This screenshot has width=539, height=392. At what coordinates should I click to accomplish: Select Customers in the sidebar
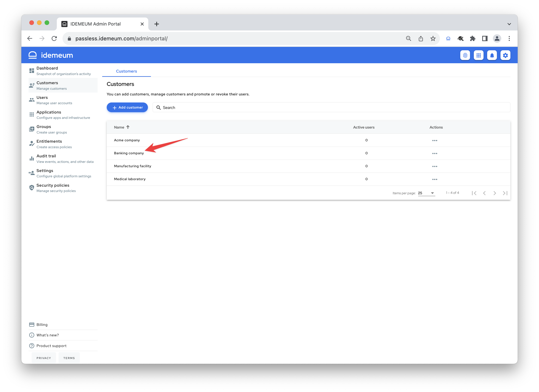pyautogui.click(x=63, y=86)
